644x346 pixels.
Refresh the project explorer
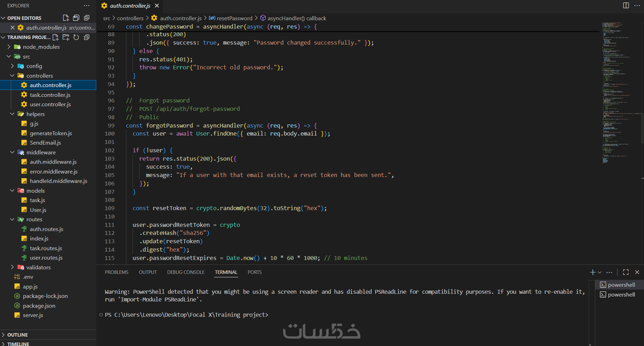tap(76, 37)
